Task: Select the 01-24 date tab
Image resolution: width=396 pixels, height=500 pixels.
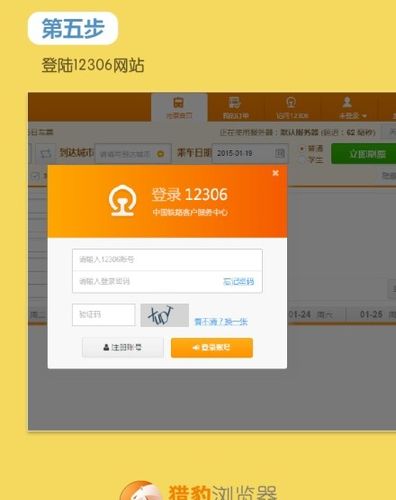Action: pos(310,314)
